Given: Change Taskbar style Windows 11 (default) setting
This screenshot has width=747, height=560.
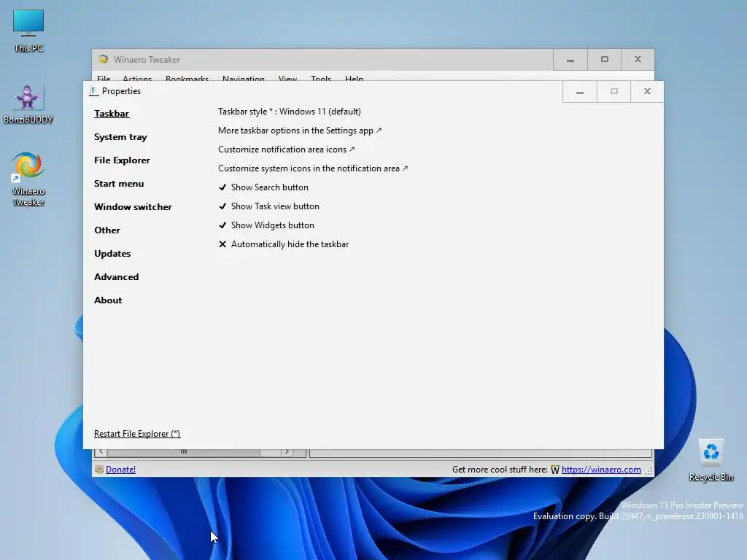Looking at the screenshot, I should point(290,112).
